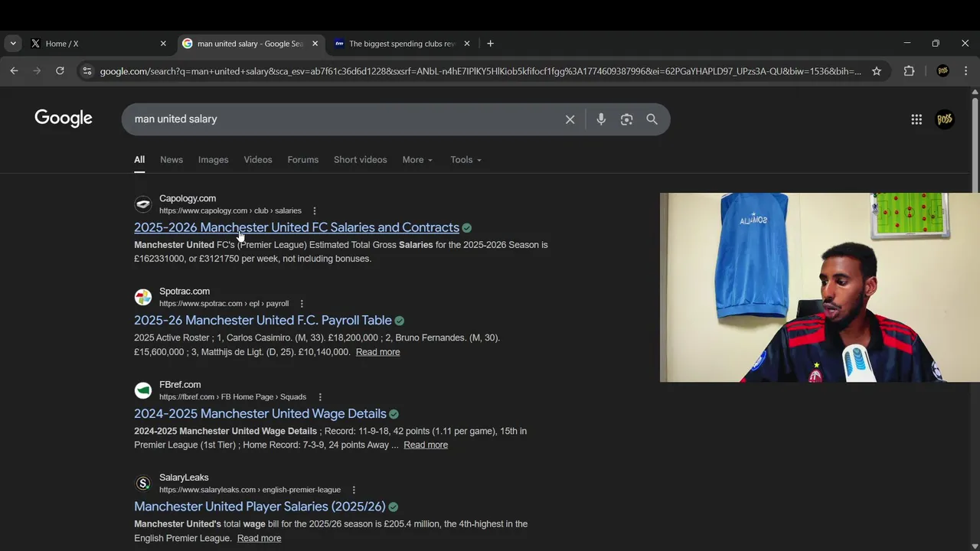Open 2025-2026 Manchester United FC Salaries and Contracts
The width and height of the screenshot is (980, 551).
(x=296, y=227)
